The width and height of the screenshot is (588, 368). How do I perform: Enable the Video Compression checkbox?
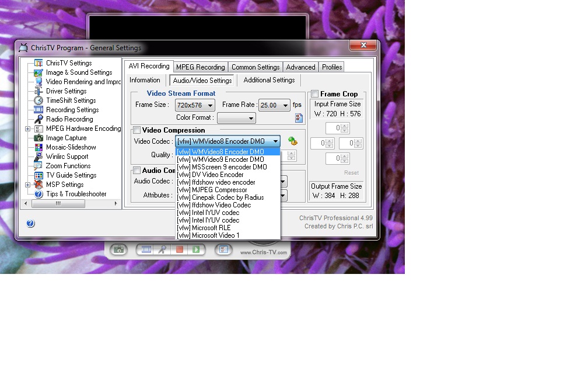click(x=137, y=130)
